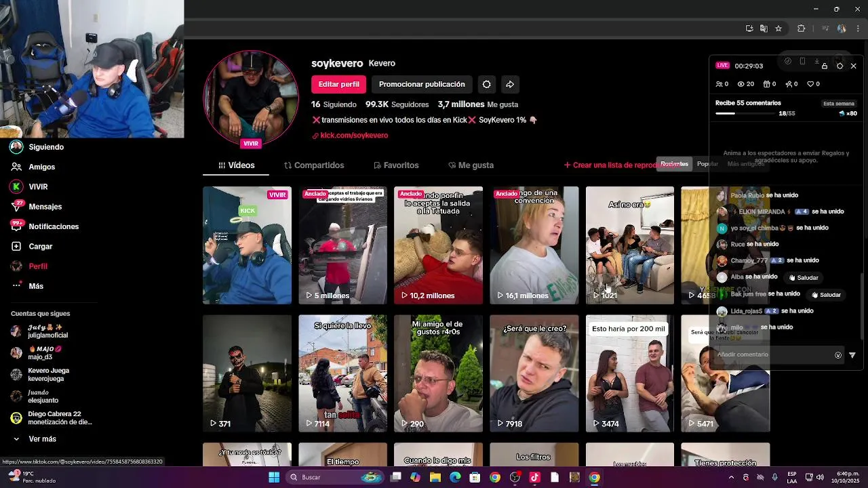868x488 pixels.
Task: Open profile settings gear icon
Action: [486, 84]
